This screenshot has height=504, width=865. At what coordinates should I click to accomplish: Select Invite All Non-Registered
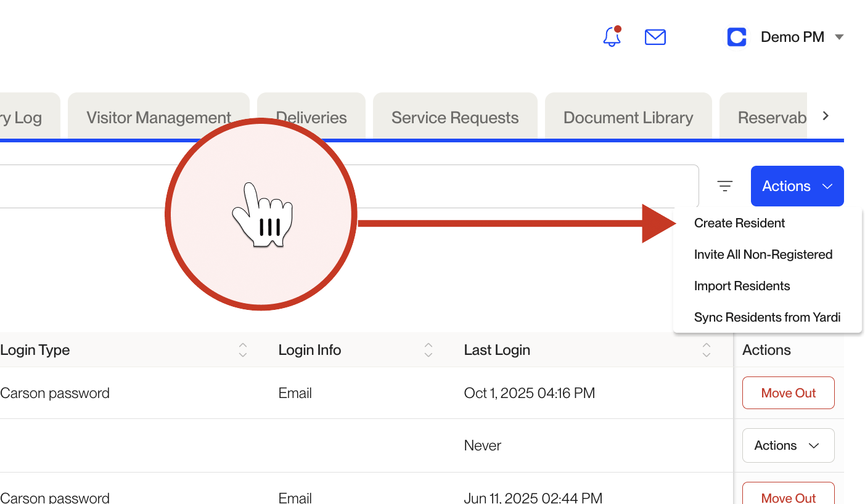pyautogui.click(x=763, y=254)
